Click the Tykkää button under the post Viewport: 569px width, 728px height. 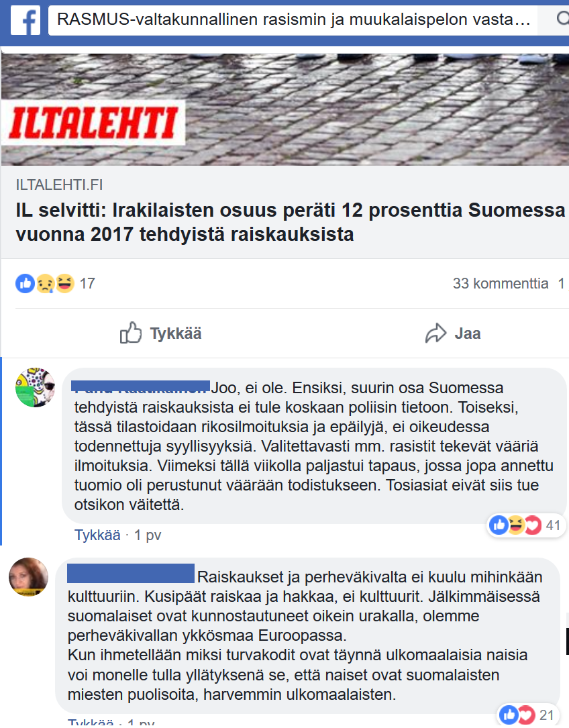tap(161, 333)
